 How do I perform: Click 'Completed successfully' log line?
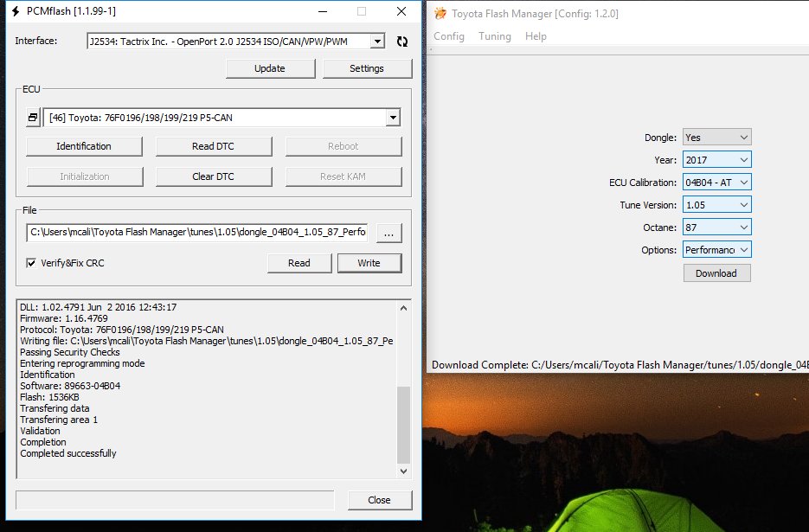click(x=68, y=453)
